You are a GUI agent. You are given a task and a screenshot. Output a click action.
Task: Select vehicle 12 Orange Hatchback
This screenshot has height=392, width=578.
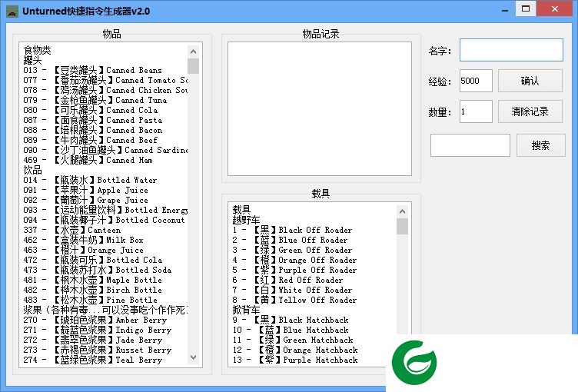tap(295, 350)
